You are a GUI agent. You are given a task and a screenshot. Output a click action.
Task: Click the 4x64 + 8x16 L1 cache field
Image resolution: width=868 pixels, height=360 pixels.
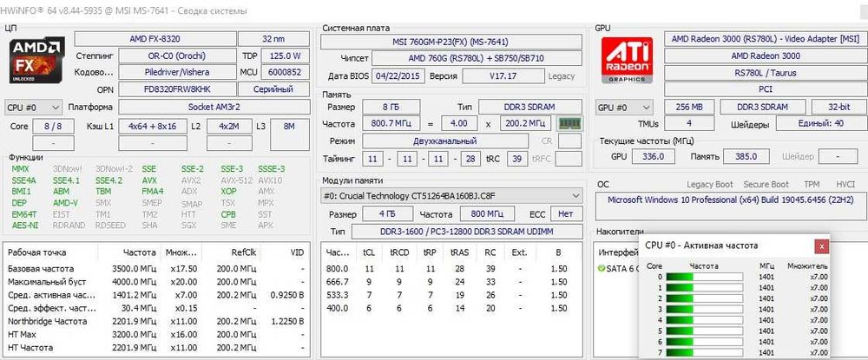[x=152, y=126]
